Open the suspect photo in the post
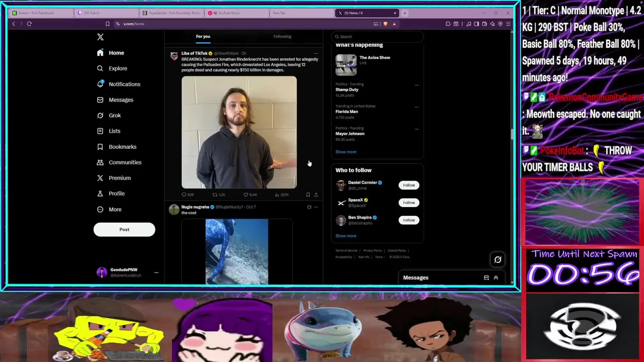 239,132
